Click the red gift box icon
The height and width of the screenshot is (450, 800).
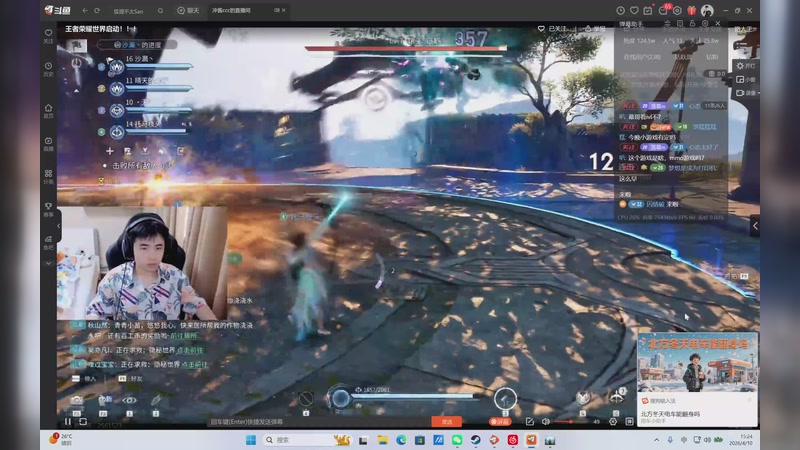coord(691,10)
